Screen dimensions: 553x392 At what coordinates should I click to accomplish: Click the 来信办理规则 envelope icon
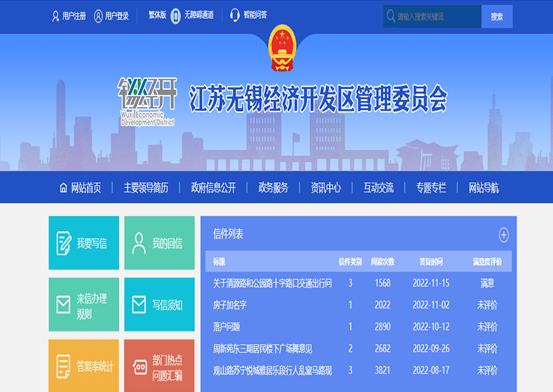[x=63, y=304]
